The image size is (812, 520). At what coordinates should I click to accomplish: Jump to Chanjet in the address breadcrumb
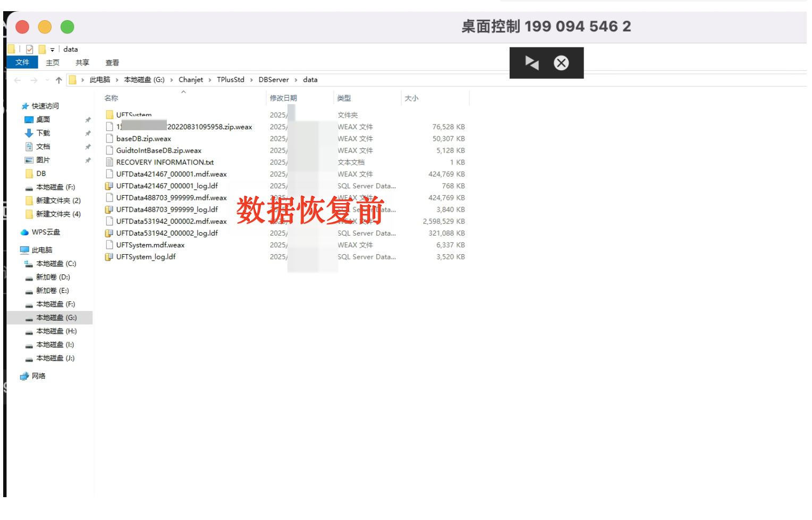click(x=191, y=80)
